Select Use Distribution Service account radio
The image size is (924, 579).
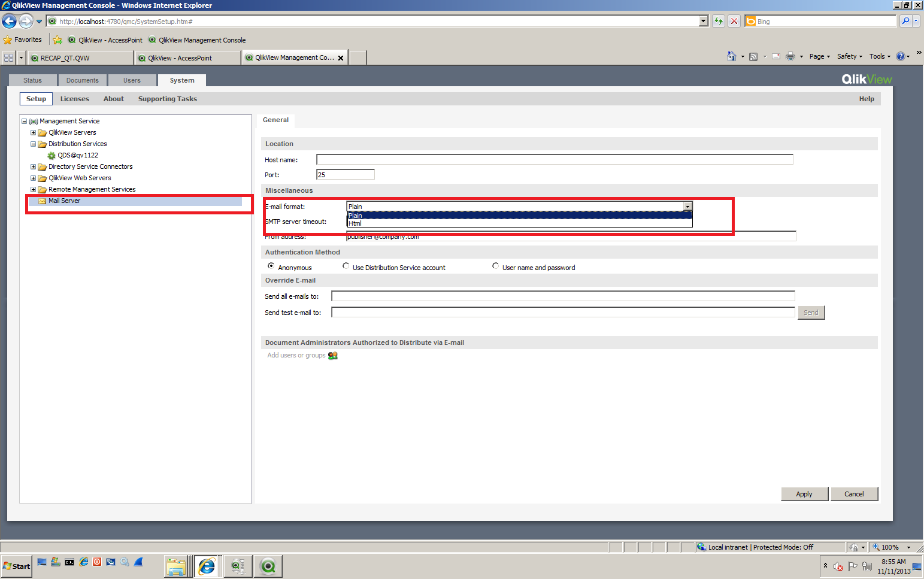[346, 266]
